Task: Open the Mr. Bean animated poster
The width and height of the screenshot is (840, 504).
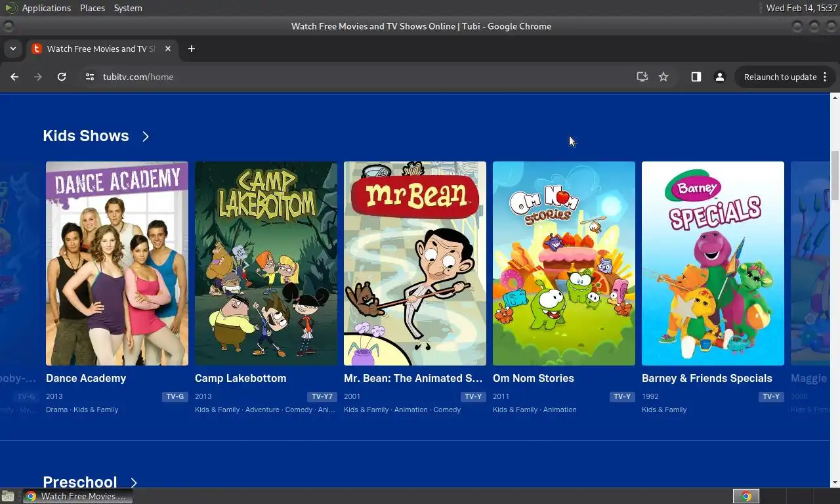Action: coord(415,263)
